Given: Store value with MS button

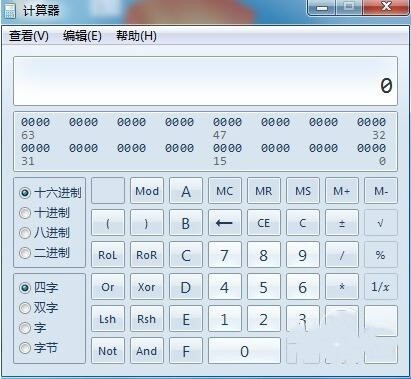Looking at the screenshot, I should 303,191.
